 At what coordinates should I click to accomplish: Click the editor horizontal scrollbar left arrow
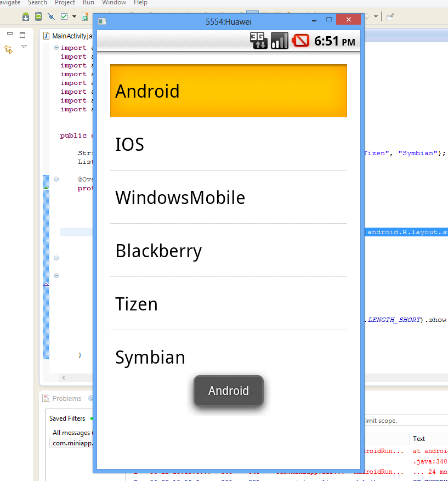[x=64, y=377]
